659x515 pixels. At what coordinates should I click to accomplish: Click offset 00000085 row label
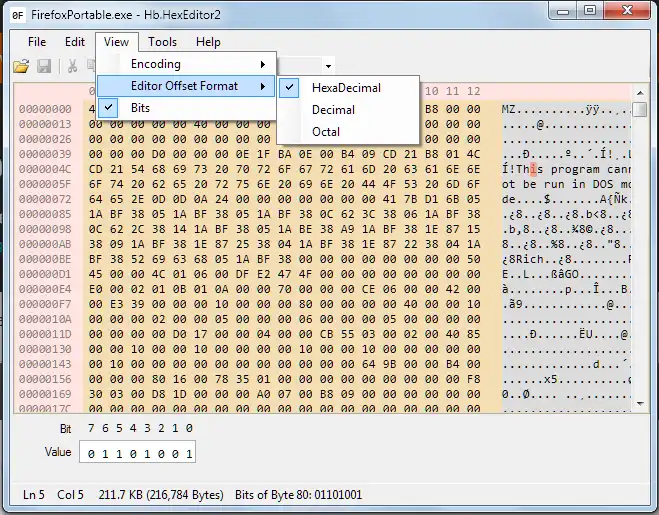pyautogui.click(x=45, y=214)
